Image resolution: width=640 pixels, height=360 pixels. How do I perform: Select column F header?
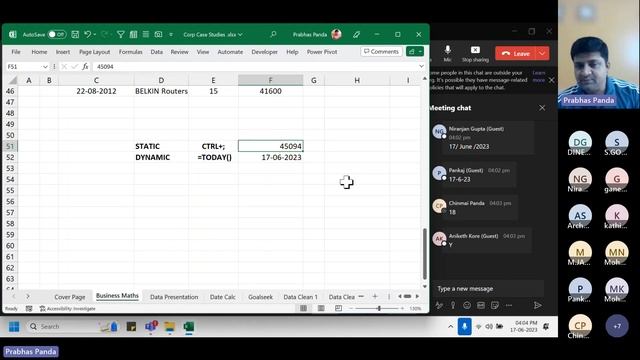click(x=270, y=80)
